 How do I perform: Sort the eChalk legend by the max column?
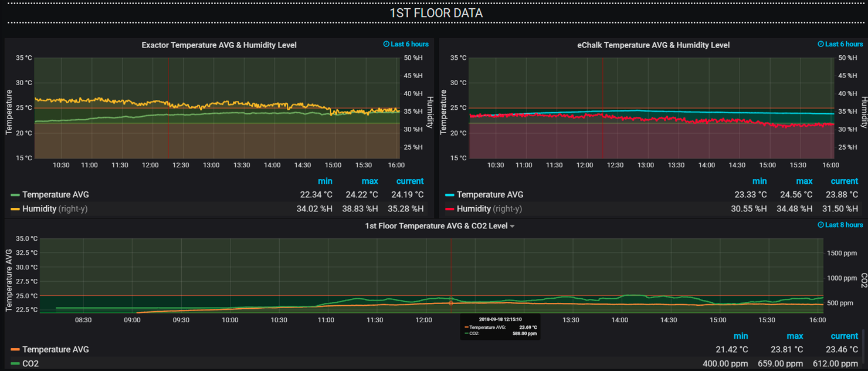coord(804,181)
